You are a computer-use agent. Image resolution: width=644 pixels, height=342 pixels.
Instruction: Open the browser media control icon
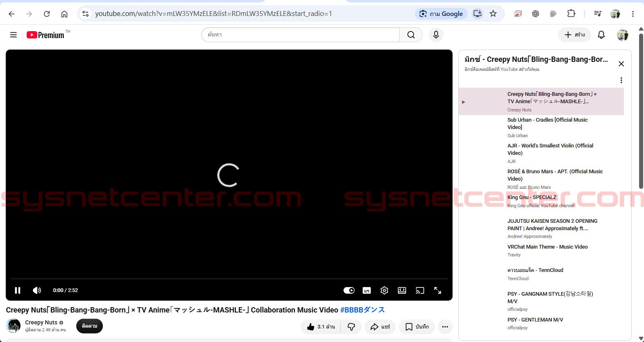pos(598,14)
